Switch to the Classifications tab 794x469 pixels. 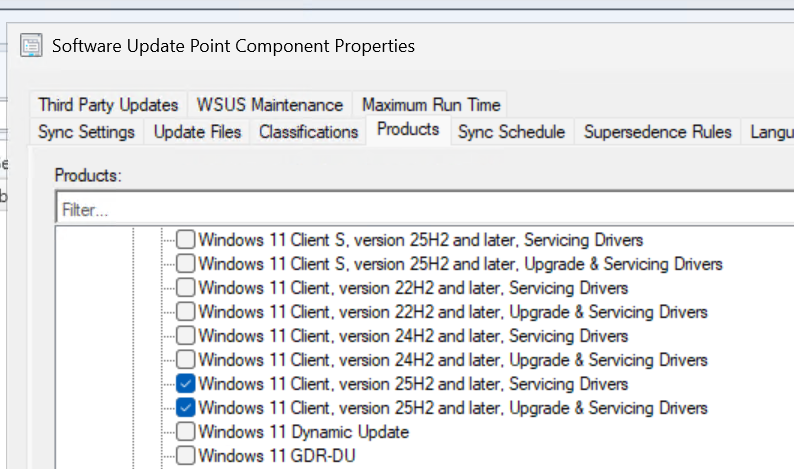(x=308, y=132)
